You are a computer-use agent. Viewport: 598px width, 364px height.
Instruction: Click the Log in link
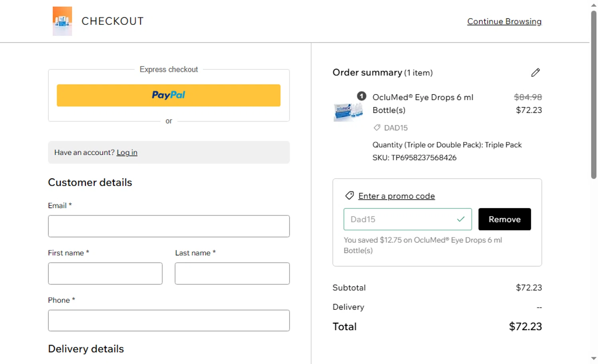point(127,152)
